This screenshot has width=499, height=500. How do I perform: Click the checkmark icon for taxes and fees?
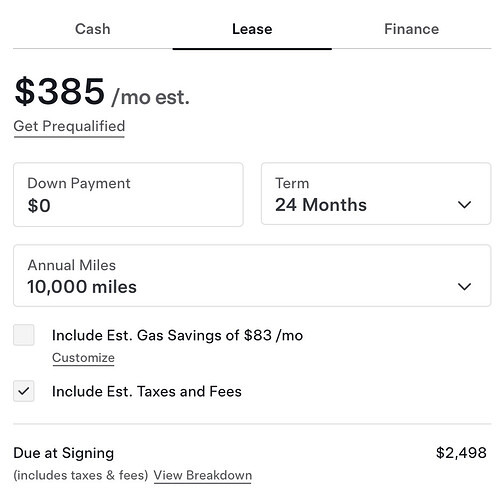pyautogui.click(x=24, y=391)
